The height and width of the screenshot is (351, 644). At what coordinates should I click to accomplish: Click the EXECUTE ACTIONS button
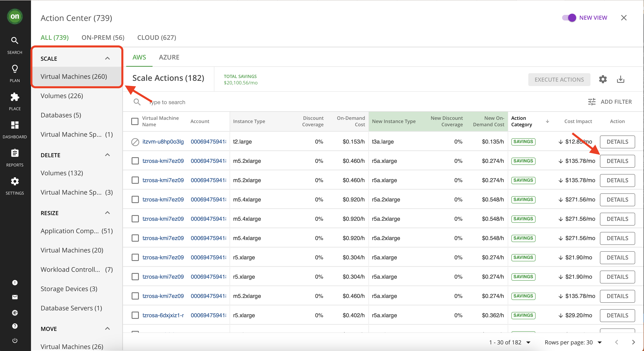click(x=559, y=79)
